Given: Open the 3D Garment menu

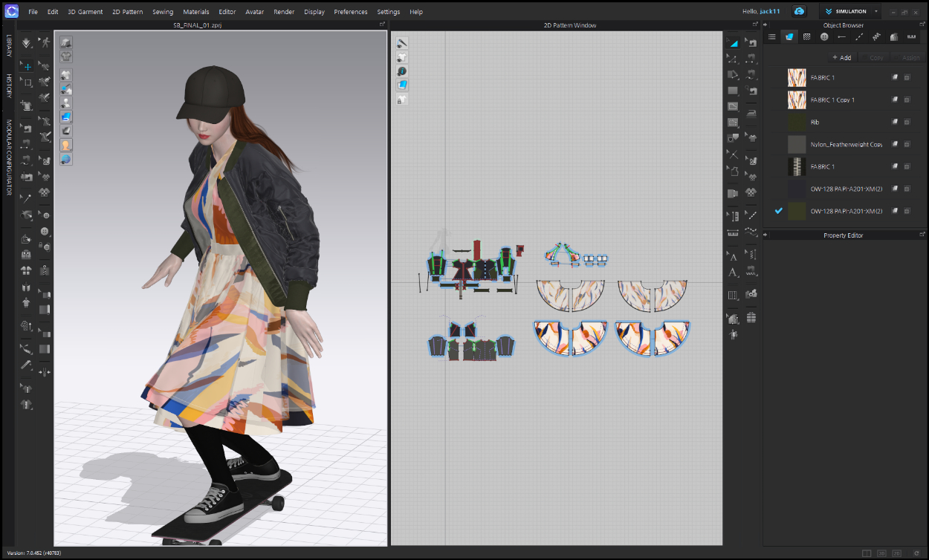Looking at the screenshot, I should pyautogui.click(x=85, y=12).
